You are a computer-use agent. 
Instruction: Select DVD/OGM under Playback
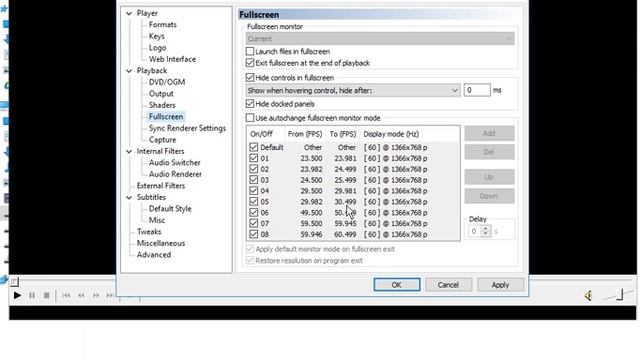[167, 82]
